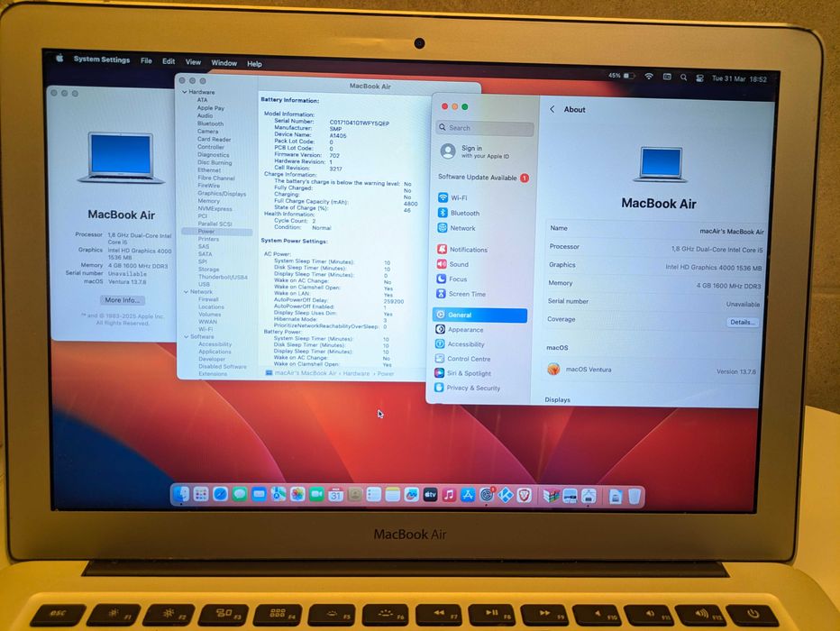
Task: Open the Help menu
Action: [254, 64]
